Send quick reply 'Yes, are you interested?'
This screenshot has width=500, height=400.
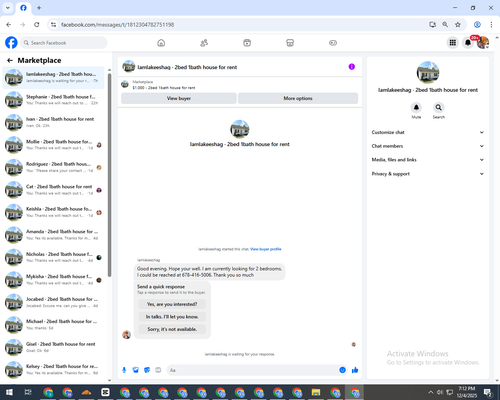(172, 304)
